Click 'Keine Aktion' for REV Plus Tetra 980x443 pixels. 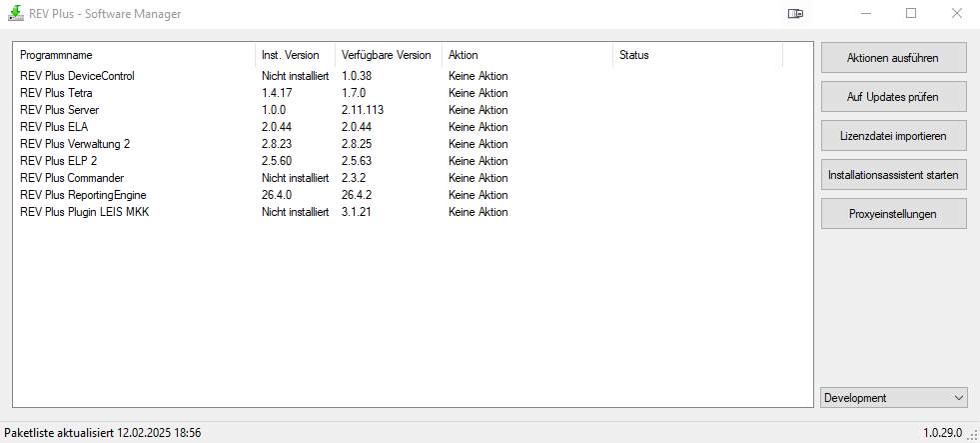pyautogui.click(x=479, y=93)
